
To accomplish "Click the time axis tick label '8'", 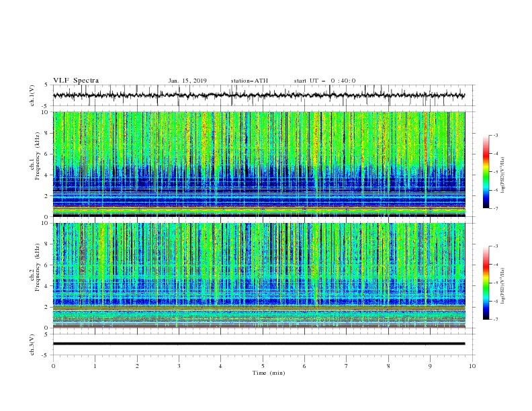I will (x=388, y=366).
